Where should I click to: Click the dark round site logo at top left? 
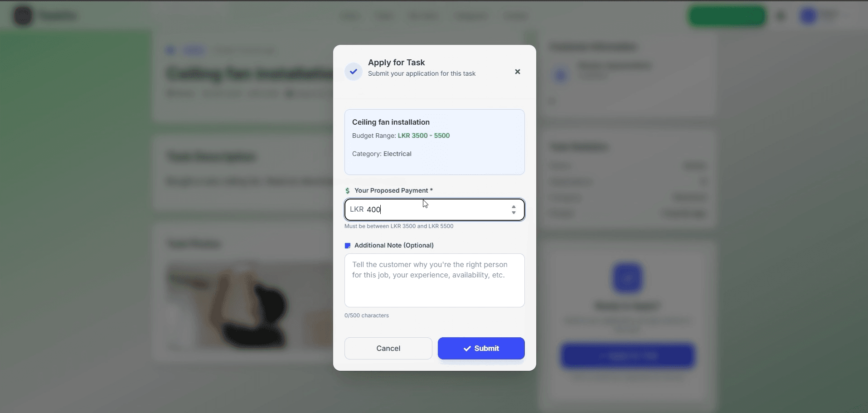[23, 16]
